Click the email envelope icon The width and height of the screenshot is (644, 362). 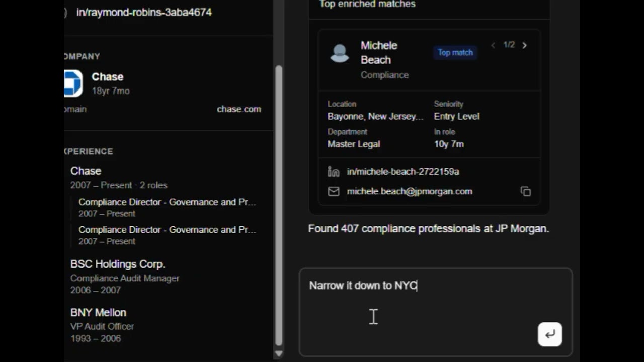coord(334,191)
